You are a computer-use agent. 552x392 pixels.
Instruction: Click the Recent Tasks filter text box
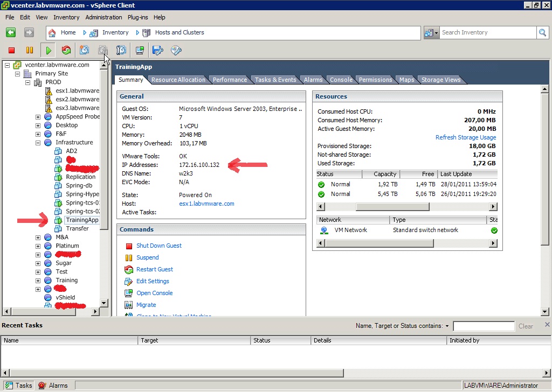pyautogui.click(x=484, y=326)
